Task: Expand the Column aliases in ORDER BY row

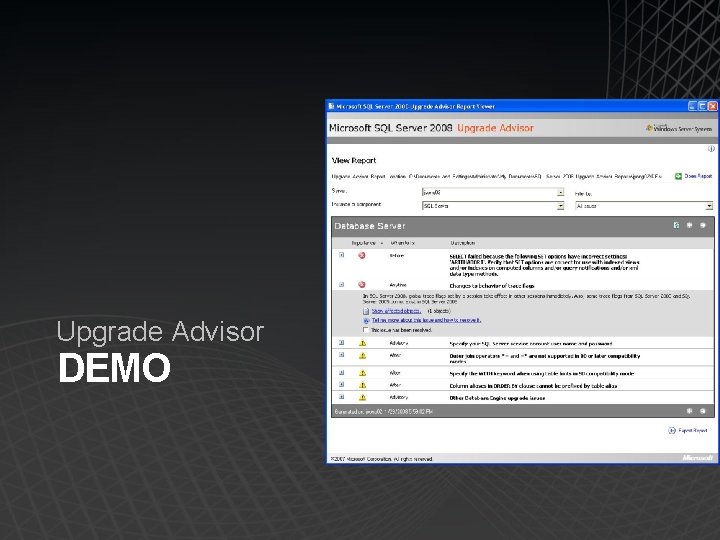Action: pos(342,385)
